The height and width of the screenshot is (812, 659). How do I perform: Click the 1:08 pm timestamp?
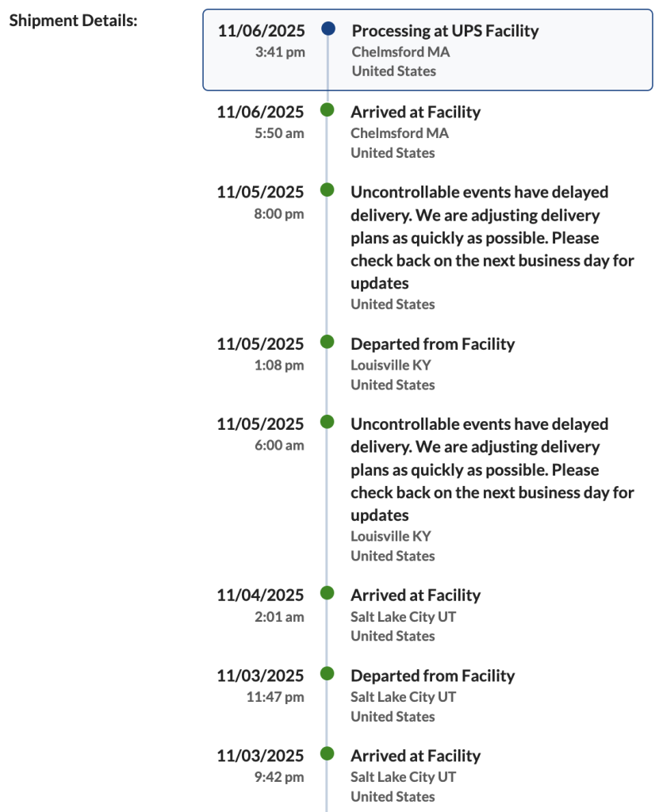(x=279, y=365)
